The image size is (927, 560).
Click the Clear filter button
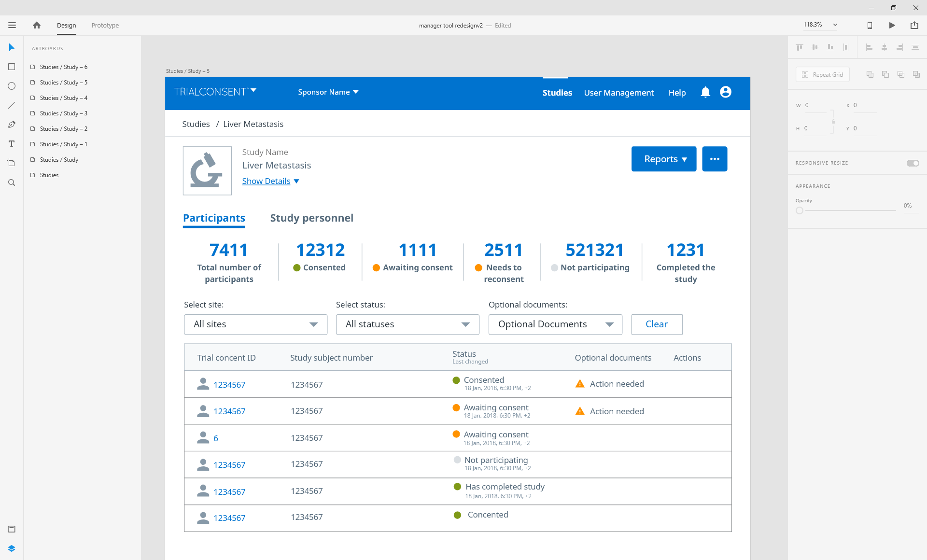point(657,324)
